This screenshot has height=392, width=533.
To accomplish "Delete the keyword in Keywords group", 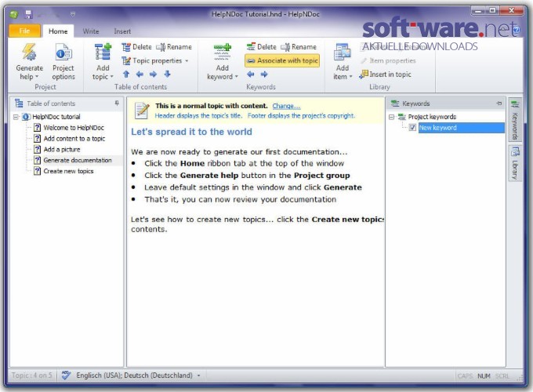I will point(261,47).
